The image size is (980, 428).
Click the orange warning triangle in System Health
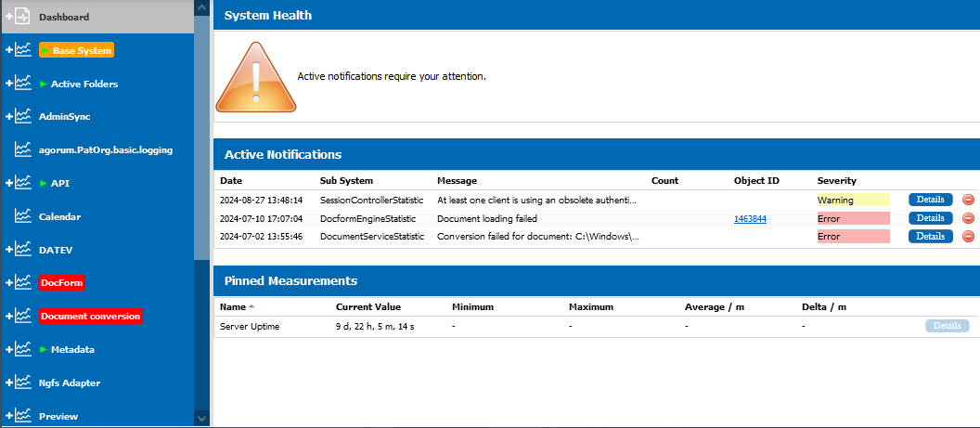pyautogui.click(x=255, y=77)
